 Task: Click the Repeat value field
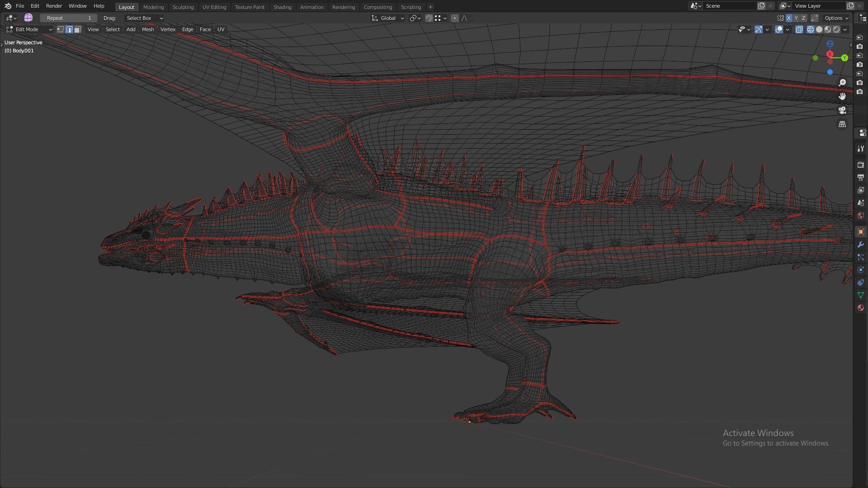point(69,18)
